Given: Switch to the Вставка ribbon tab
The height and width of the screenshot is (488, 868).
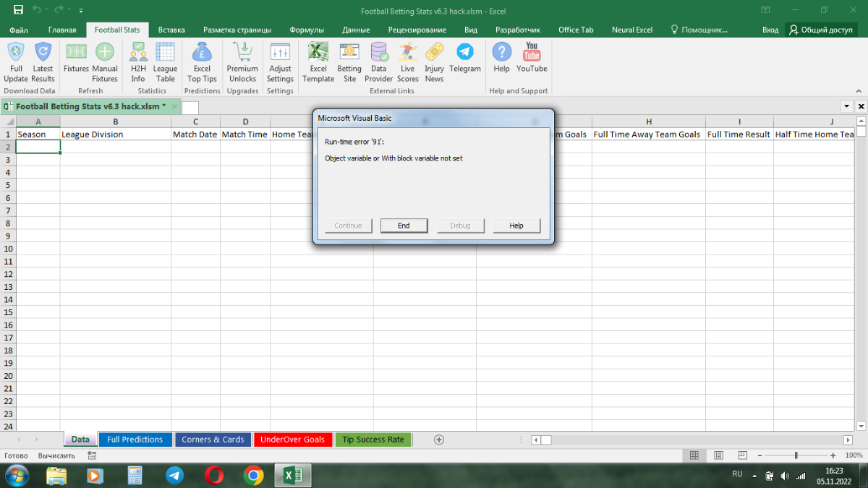Looking at the screenshot, I should (x=171, y=30).
